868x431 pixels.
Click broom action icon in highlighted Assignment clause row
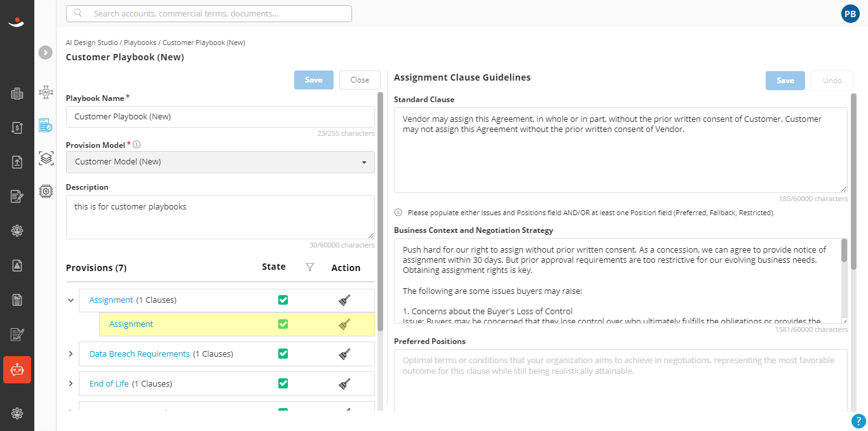pyautogui.click(x=344, y=324)
